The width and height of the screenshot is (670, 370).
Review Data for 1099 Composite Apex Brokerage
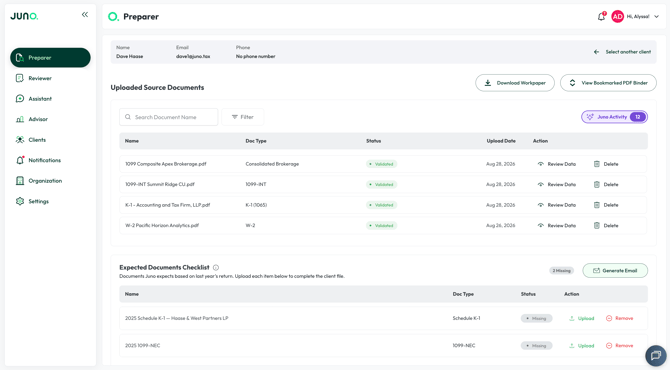click(x=557, y=164)
